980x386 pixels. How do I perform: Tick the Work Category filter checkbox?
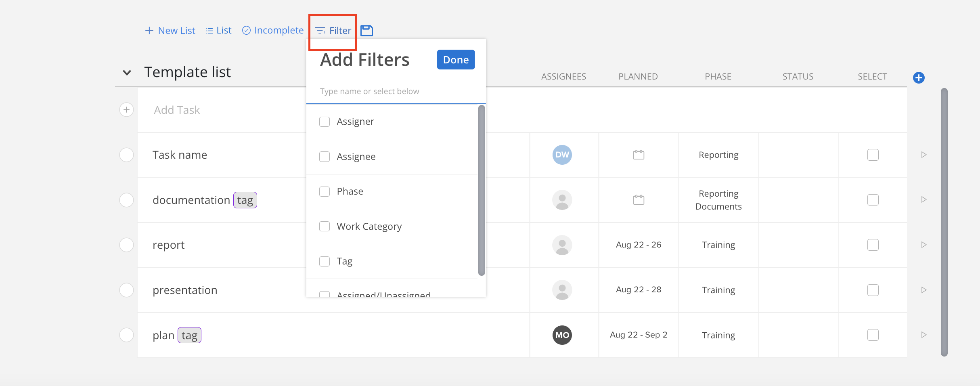pyautogui.click(x=325, y=227)
